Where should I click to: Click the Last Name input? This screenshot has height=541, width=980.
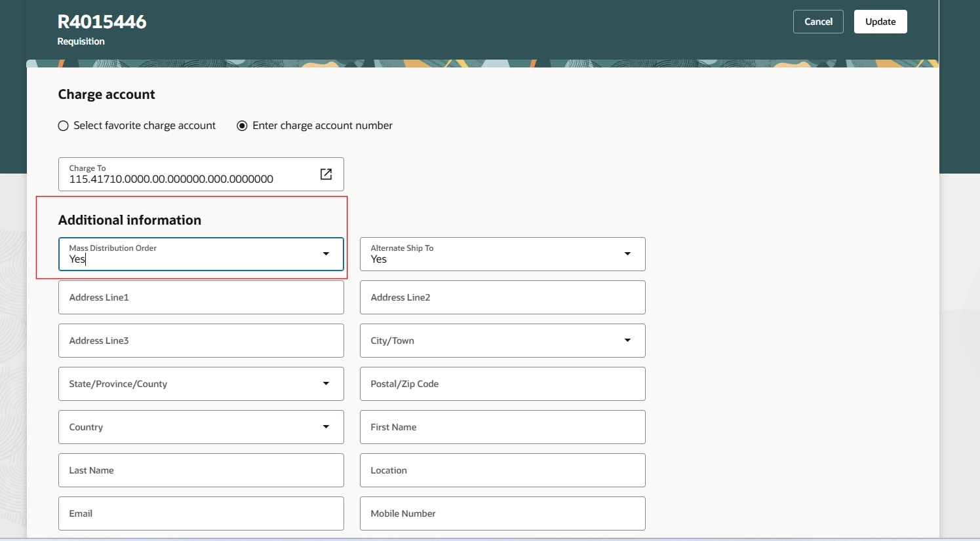tap(201, 470)
